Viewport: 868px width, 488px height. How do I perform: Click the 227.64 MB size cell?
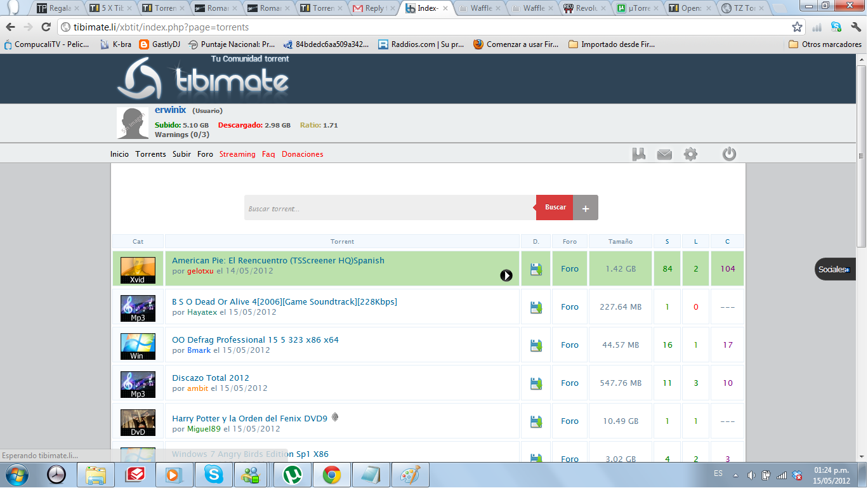pos(621,307)
